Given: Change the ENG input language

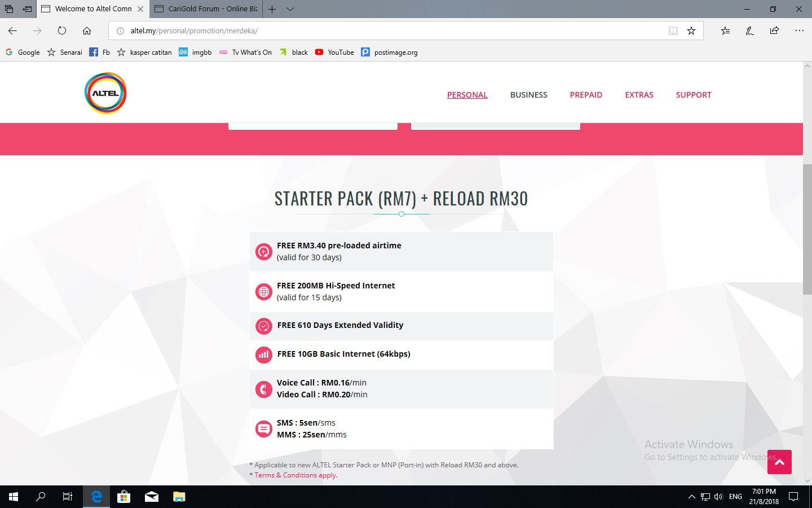Looking at the screenshot, I should point(735,497).
